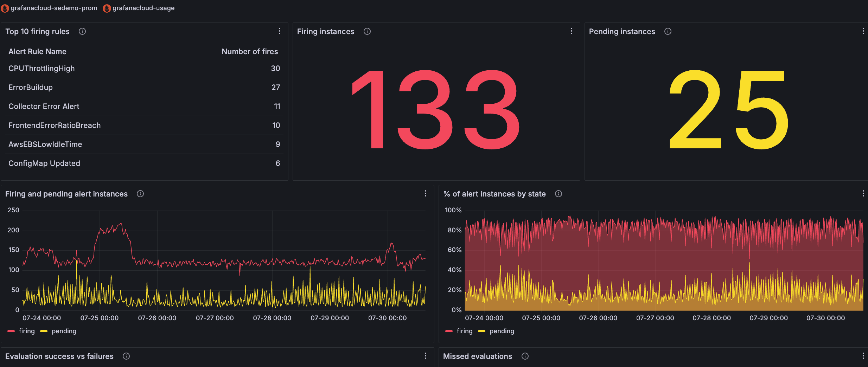868x367 pixels.
Task: Click the info icon next to Evaluation success vs failures
Action: point(126,356)
